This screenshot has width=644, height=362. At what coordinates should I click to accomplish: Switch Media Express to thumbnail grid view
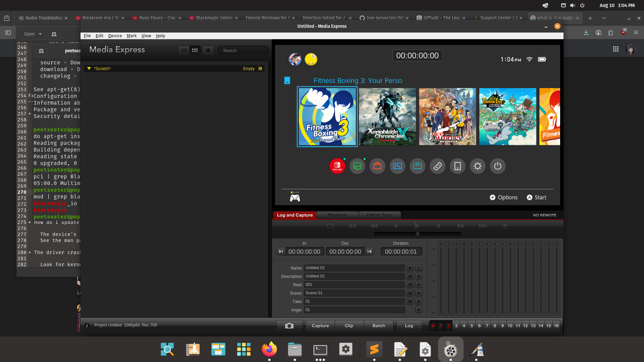coord(195,50)
